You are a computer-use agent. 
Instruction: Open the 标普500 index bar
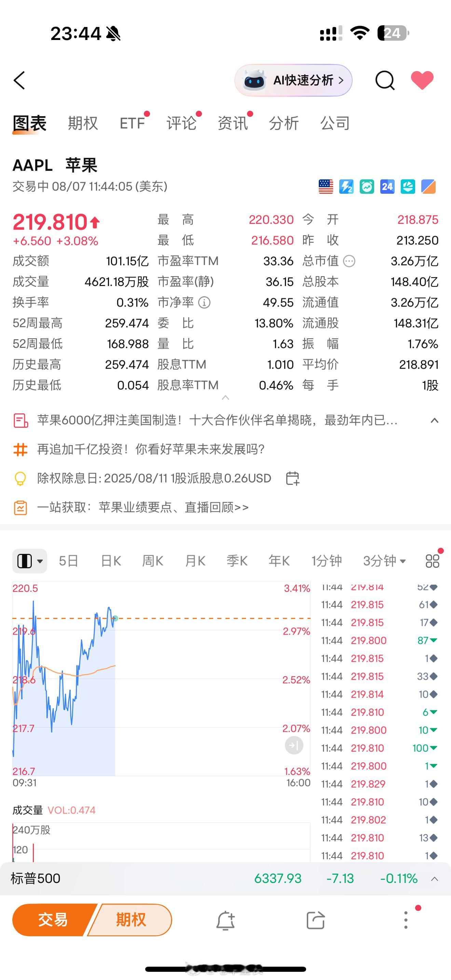pos(225,879)
